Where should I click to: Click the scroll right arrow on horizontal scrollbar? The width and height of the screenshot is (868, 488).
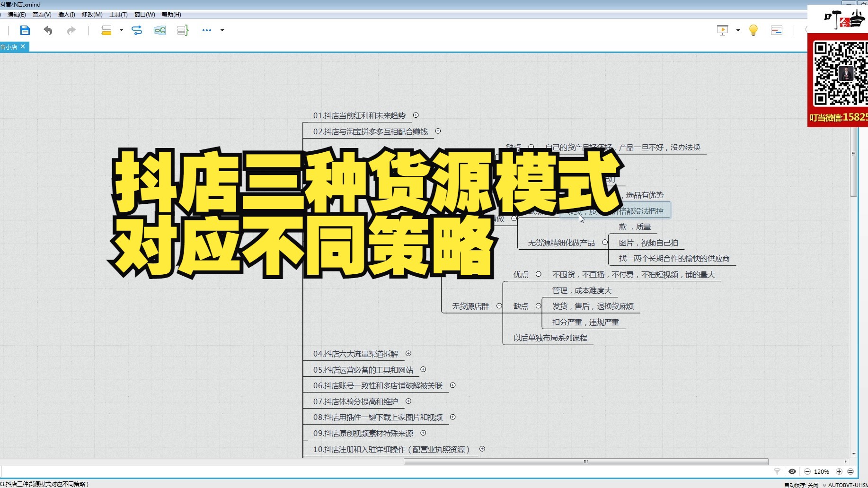(x=845, y=462)
